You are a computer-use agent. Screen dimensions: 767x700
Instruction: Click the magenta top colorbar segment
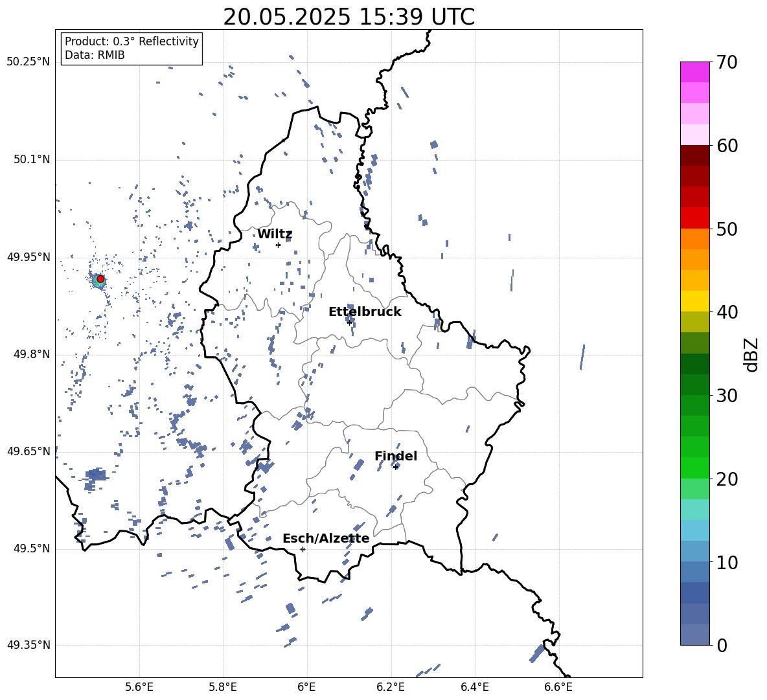(x=694, y=73)
